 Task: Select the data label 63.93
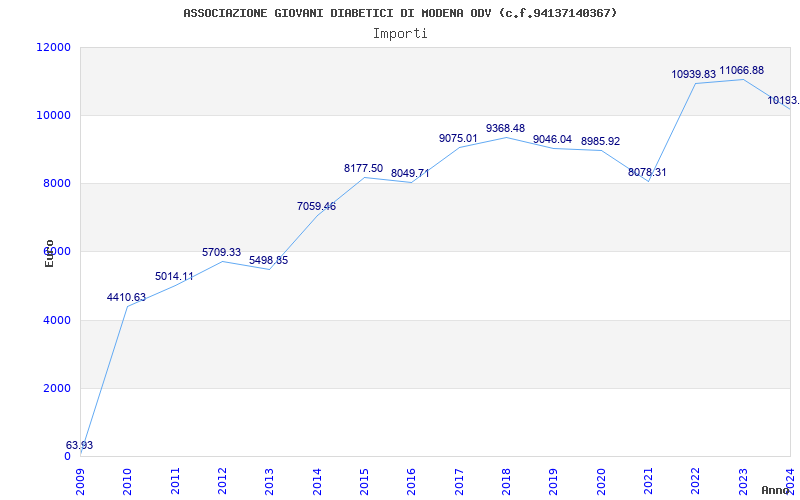(80, 445)
